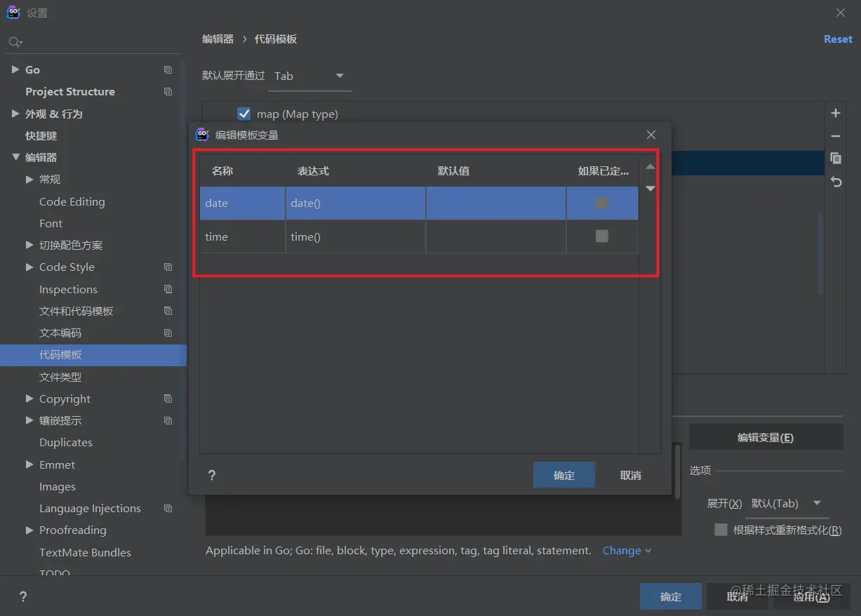Click the date name cell
This screenshot has width=861, height=616.
[x=243, y=203]
